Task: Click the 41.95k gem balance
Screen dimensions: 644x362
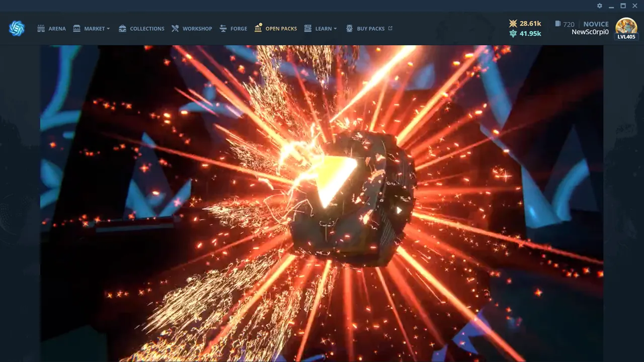Action: coord(530,34)
